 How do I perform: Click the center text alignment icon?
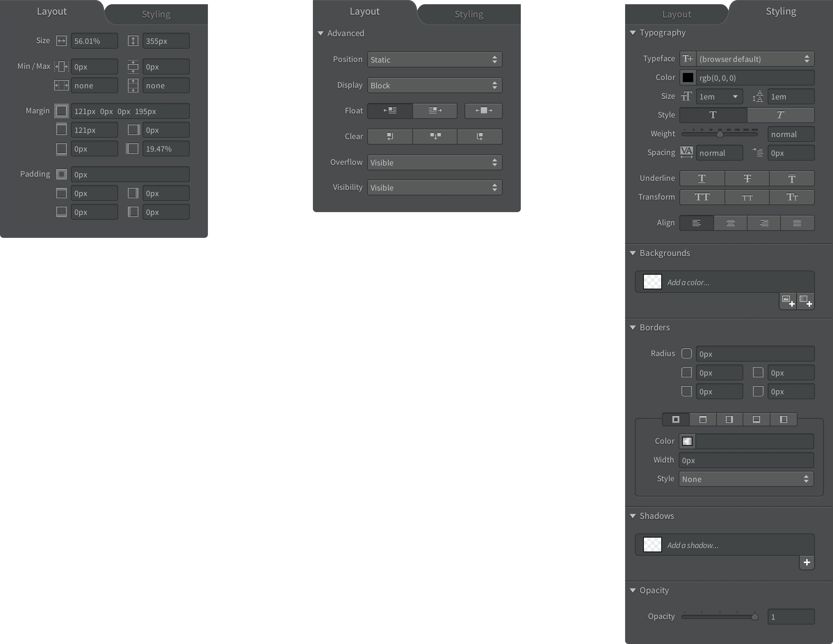point(730,223)
